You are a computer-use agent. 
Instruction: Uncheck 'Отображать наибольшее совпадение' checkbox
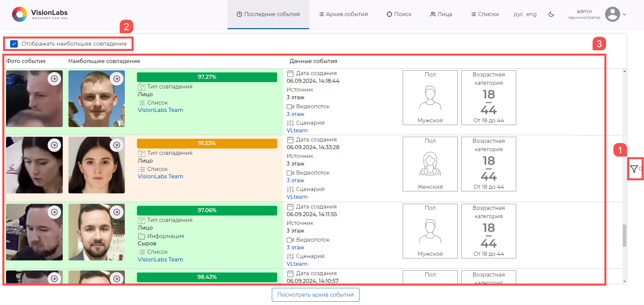14,44
